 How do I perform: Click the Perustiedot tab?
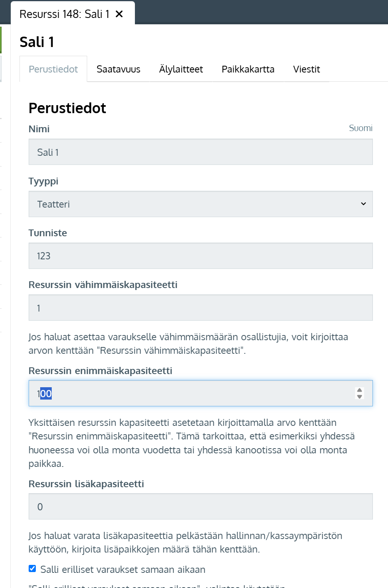coord(53,69)
